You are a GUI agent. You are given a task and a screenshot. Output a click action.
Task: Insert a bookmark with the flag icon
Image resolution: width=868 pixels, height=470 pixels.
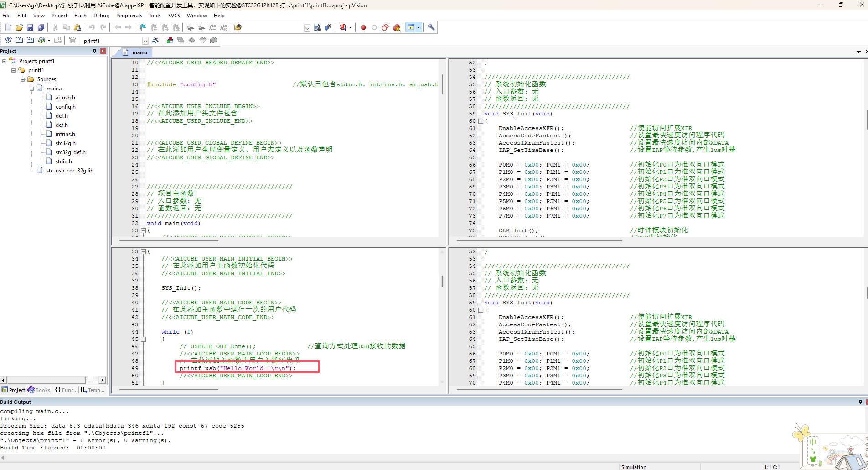point(143,27)
